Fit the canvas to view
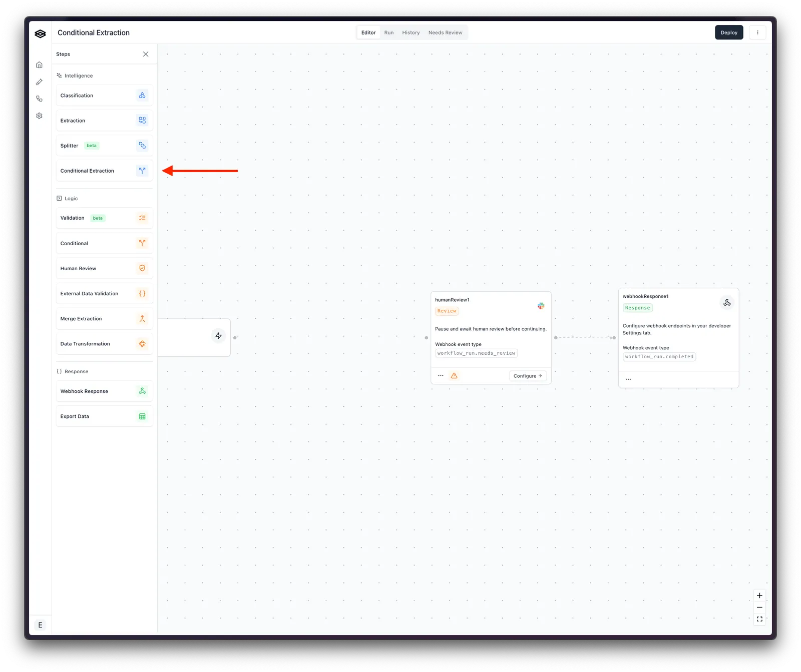The width and height of the screenshot is (801, 672). [x=759, y=619]
